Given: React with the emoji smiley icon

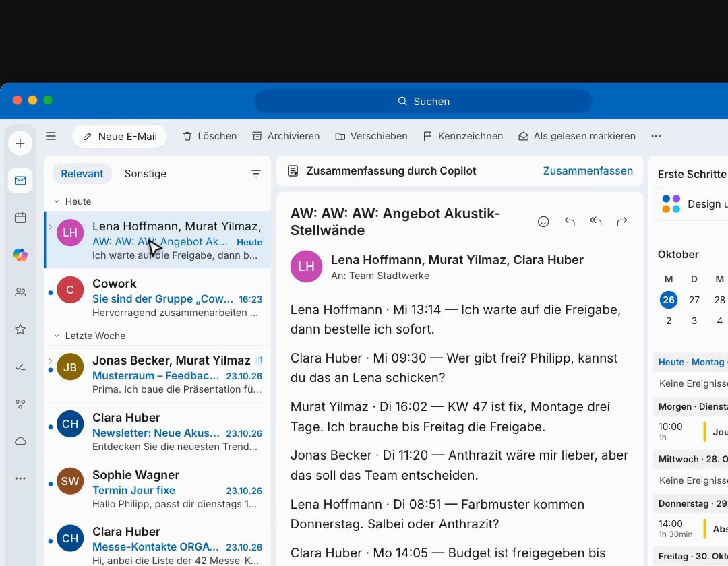Looking at the screenshot, I should (x=543, y=221).
